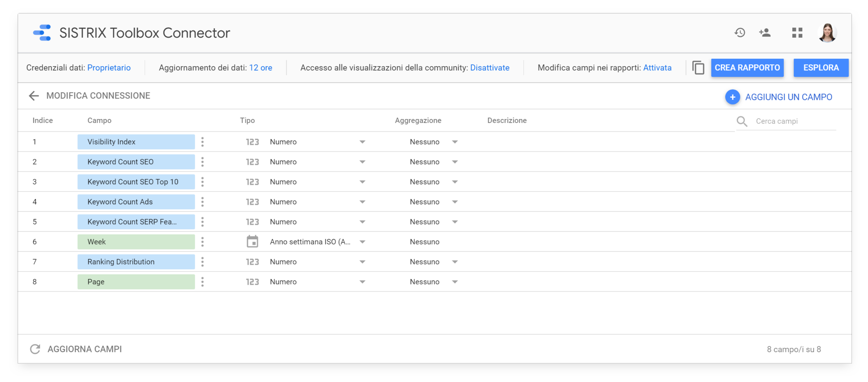This screenshot has height=382, width=868.
Task: Click 123 number icon in Visibility Index row
Action: click(252, 142)
